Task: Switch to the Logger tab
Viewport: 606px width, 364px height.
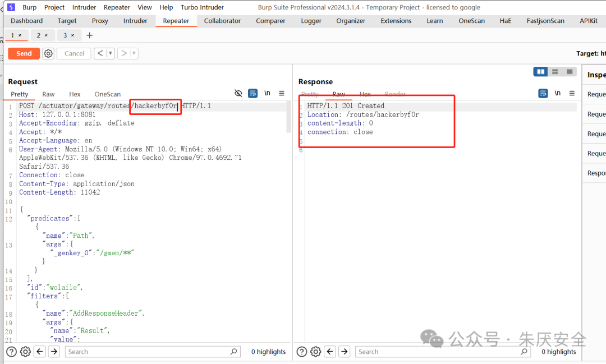Action: pos(311,21)
